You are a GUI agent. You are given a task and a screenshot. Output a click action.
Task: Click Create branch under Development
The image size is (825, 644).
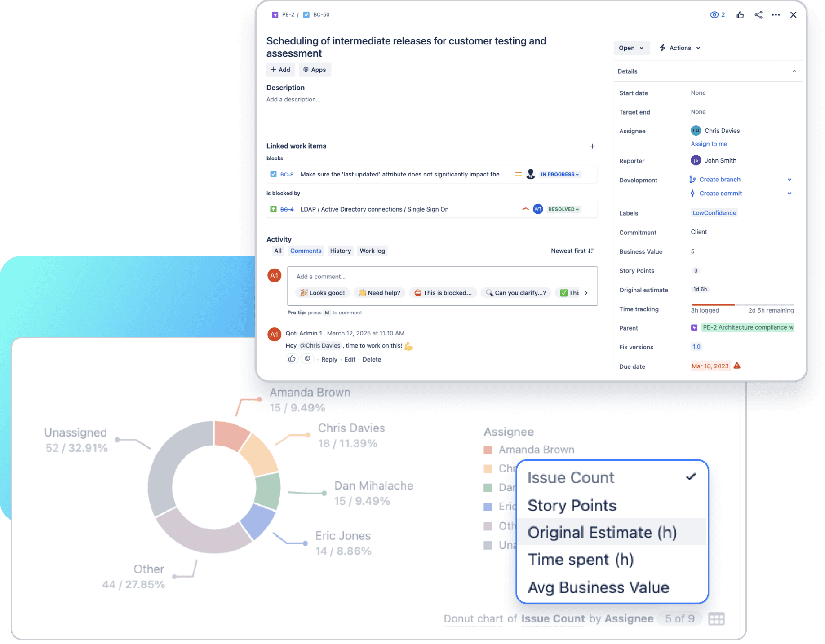(719, 179)
